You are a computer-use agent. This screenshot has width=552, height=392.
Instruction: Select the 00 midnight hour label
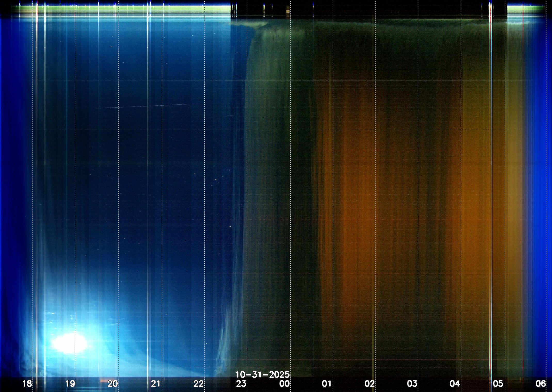pyautogui.click(x=284, y=384)
